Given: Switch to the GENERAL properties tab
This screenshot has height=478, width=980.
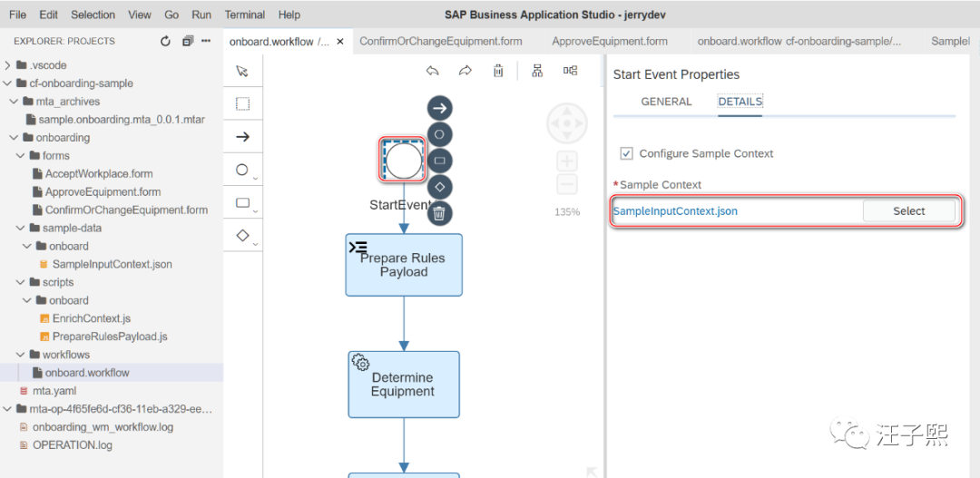Looking at the screenshot, I should tap(666, 102).
